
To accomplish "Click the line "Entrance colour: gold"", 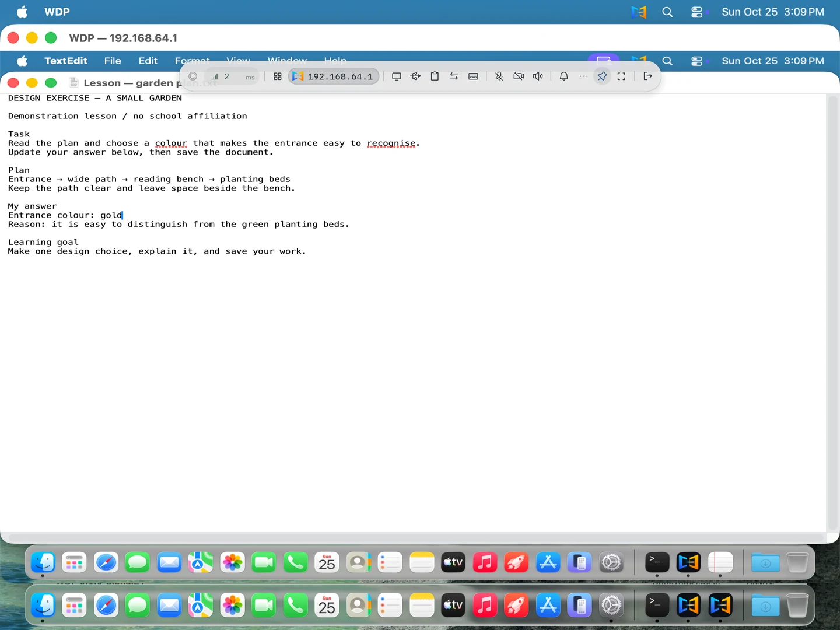I will pyautogui.click(x=65, y=215).
